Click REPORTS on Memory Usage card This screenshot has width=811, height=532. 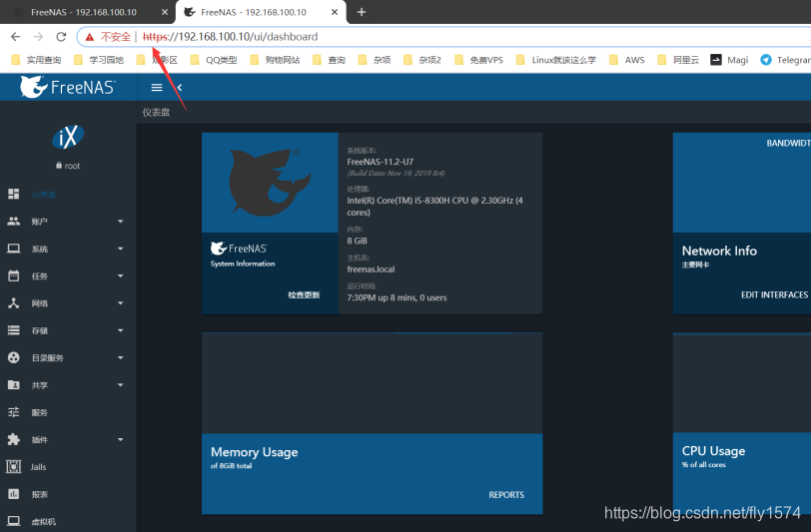pyautogui.click(x=506, y=495)
